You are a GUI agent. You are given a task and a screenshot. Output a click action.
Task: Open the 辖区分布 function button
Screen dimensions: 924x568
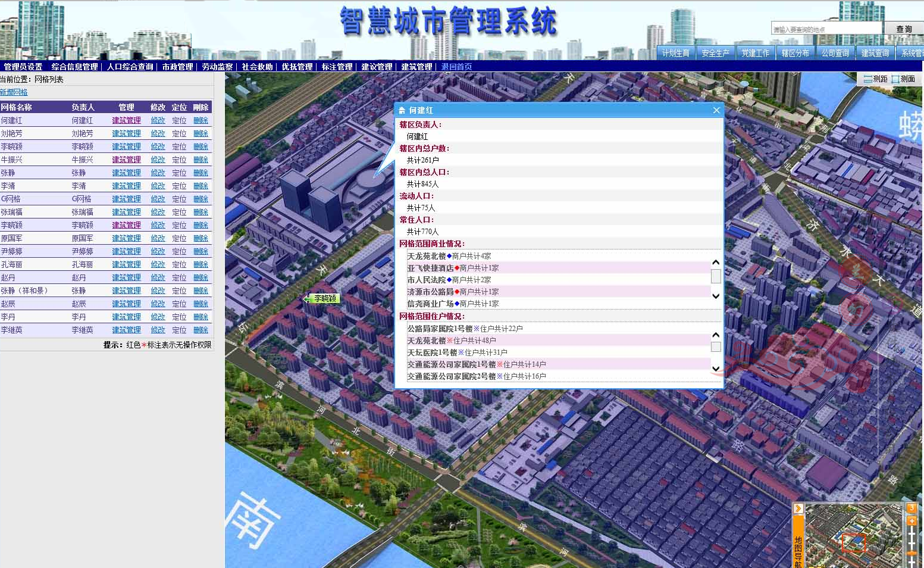795,52
